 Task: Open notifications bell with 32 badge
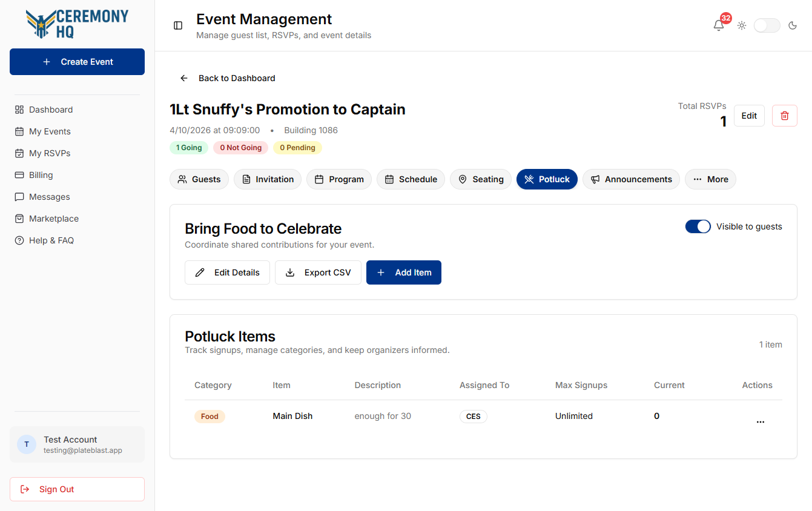point(719,25)
